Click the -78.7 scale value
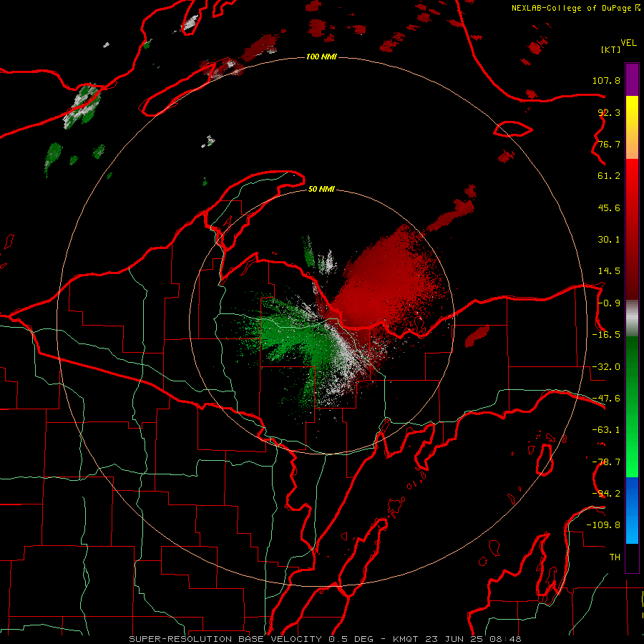This screenshot has width=644, height=644. [x=606, y=462]
